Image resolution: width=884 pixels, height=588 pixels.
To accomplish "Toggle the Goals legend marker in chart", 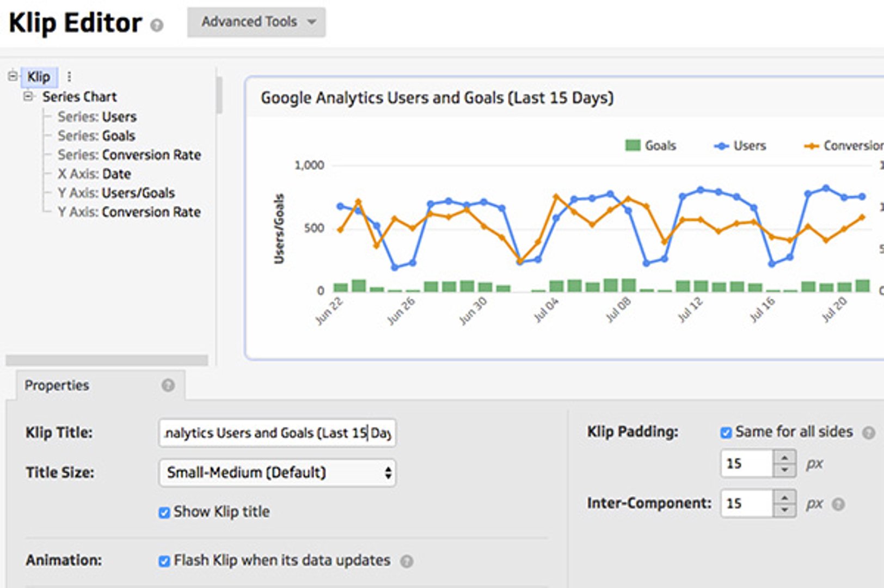I will click(633, 145).
